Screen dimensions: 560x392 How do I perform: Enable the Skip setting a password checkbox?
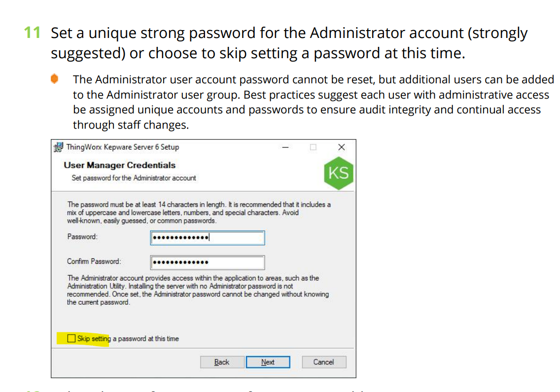tap(71, 338)
